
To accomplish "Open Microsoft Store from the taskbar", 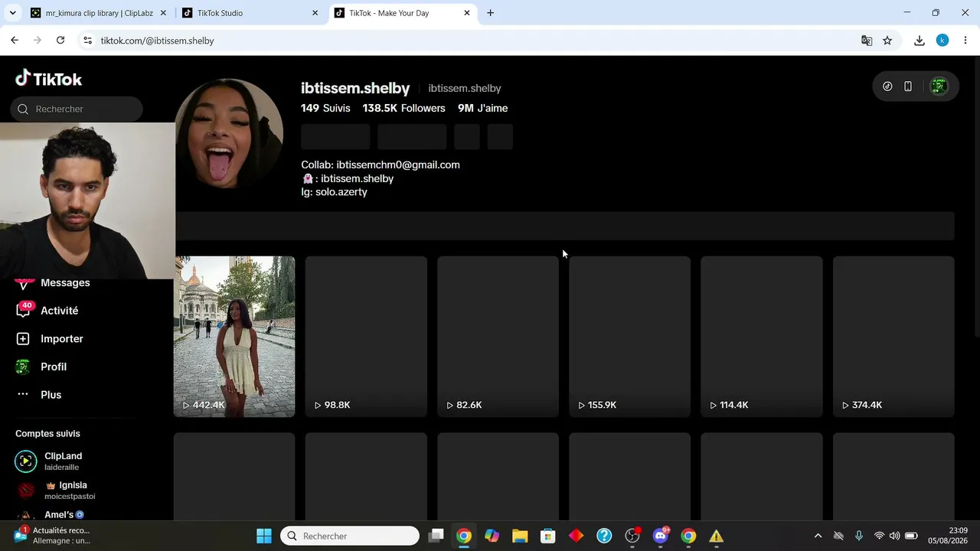I will (x=547, y=536).
